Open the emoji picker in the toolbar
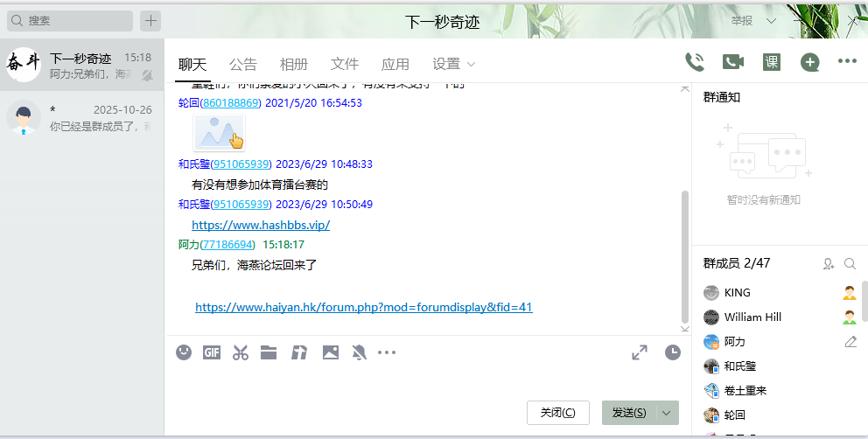Image resolution: width=868 pixels, height=439 pixels. (x=183, y=352)
